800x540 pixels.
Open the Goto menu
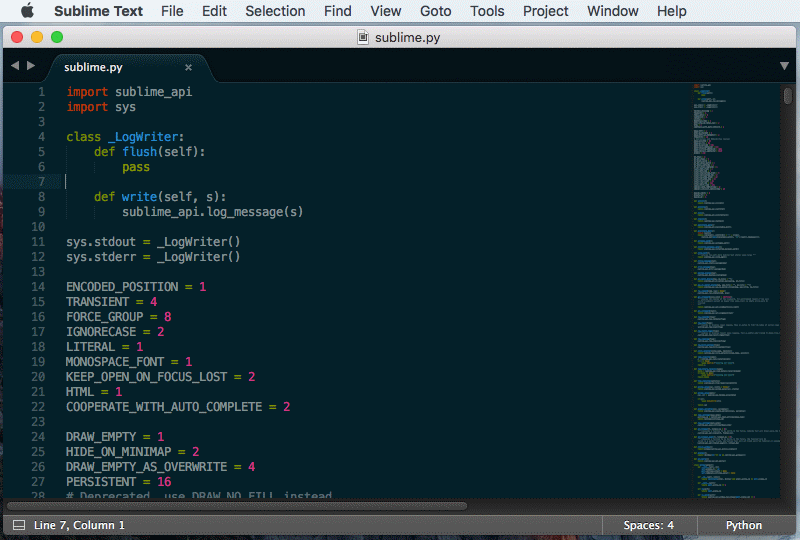tap(436, 11)
